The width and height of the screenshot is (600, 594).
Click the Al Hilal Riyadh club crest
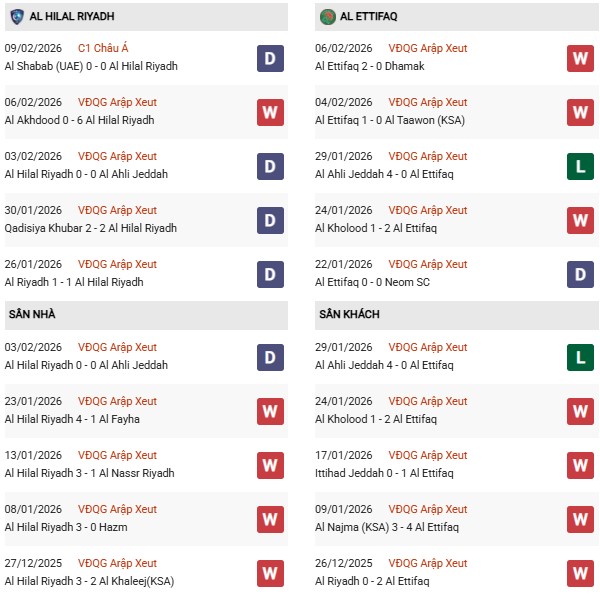tap(17, 17)
